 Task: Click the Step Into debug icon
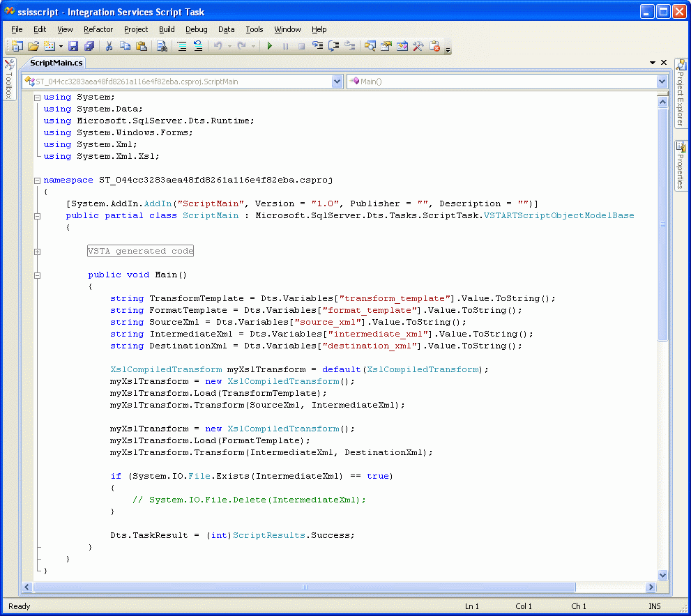click(318, 46)
